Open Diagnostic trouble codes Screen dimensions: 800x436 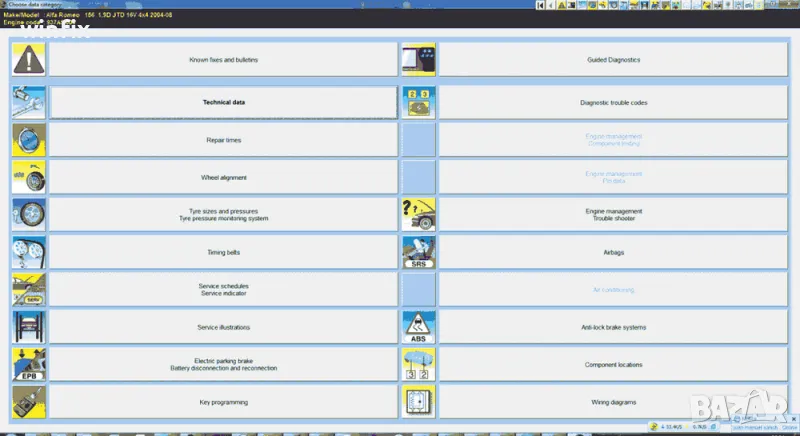click(613, 102)
